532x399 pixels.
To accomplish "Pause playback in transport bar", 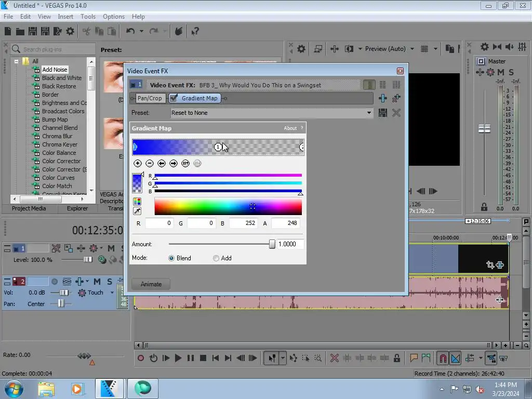I will pyautogui.click(x=190, y=358).
